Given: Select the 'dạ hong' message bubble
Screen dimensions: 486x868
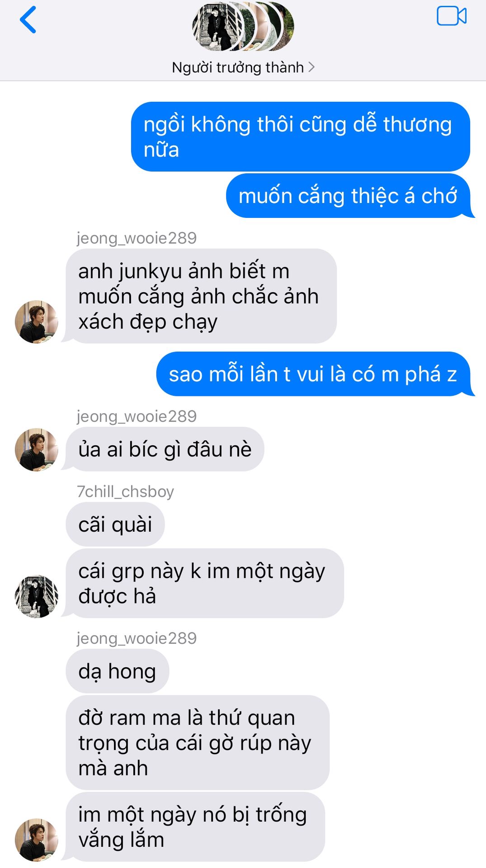Looking at the screenshot, I should point(118,671).
